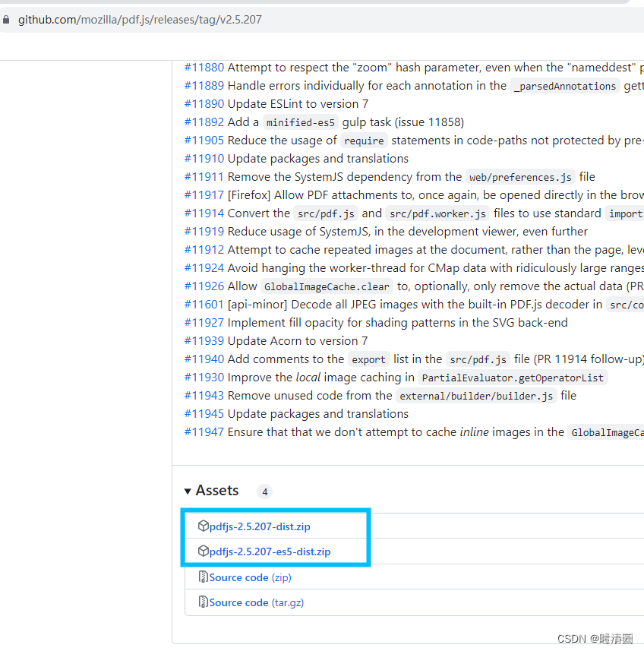The image size is (644, 651).
Task: Click the package icon beside pdfjs-2.5.207-es5-dist.zip
Action: click(204, 551)
